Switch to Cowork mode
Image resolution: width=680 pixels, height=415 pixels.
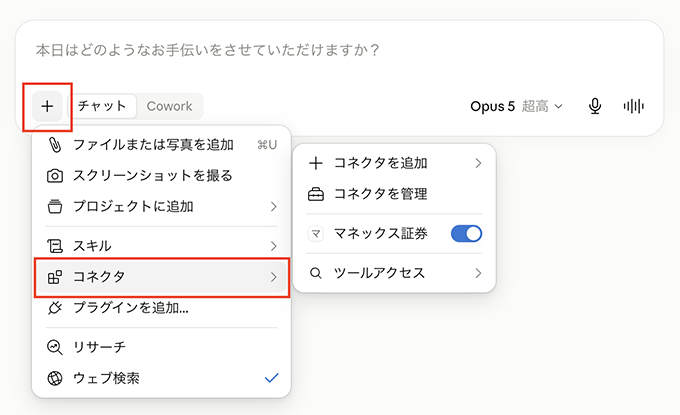170,106
